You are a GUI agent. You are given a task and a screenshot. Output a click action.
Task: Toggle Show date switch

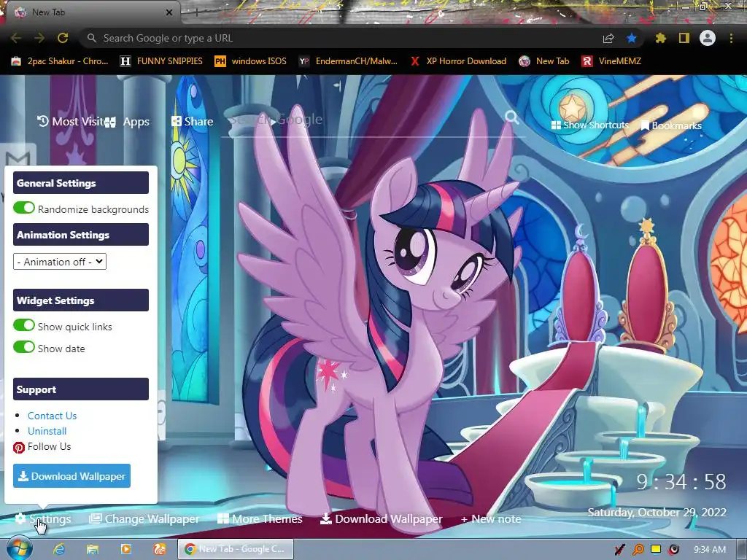[x=24, y=346]
